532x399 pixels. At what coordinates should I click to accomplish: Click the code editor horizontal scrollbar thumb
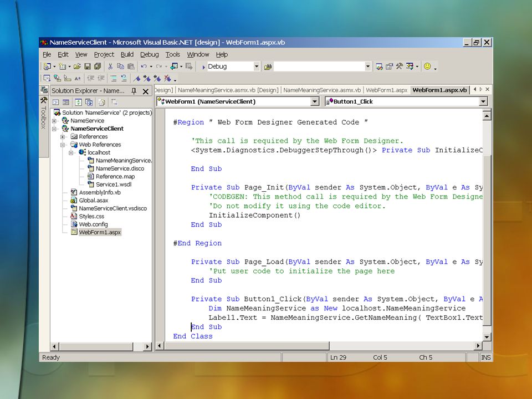pyautogui.click(x=246, y=346)
